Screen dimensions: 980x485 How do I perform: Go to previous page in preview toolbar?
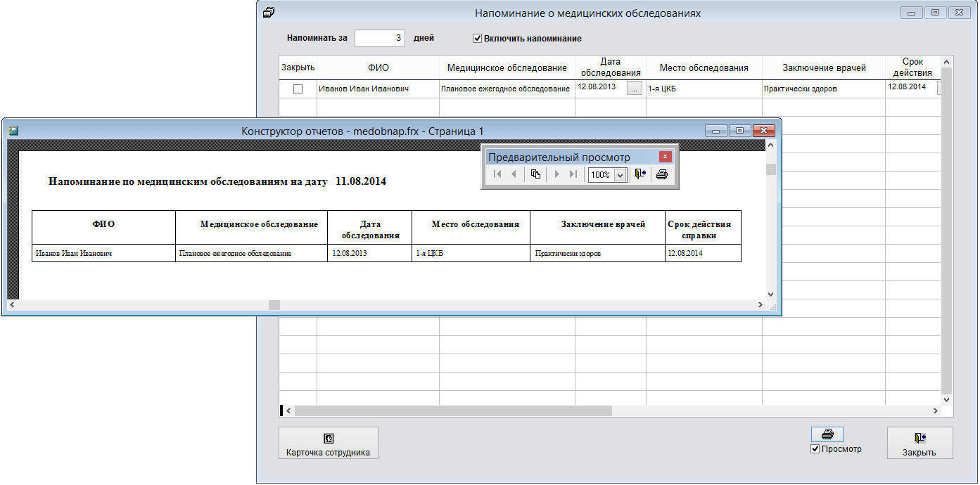click(514, 175)
